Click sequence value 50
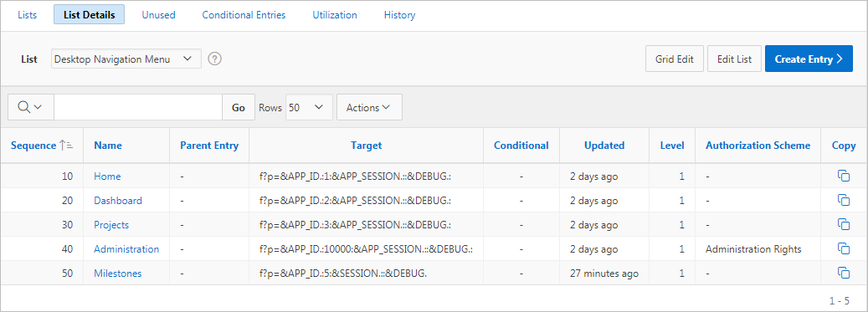This screenshot has width=868, height=312. coord(68,274)
